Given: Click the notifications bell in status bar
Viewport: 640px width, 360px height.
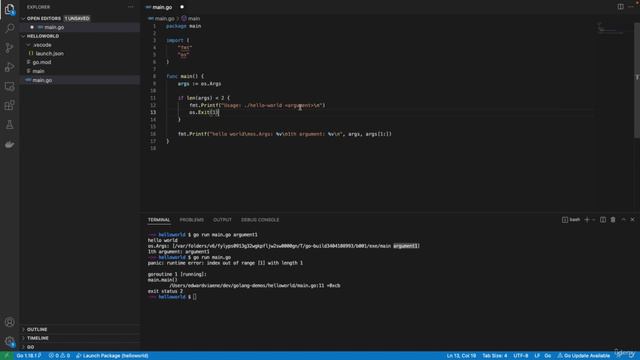Looking at the screenshot, I should (632, 356).
